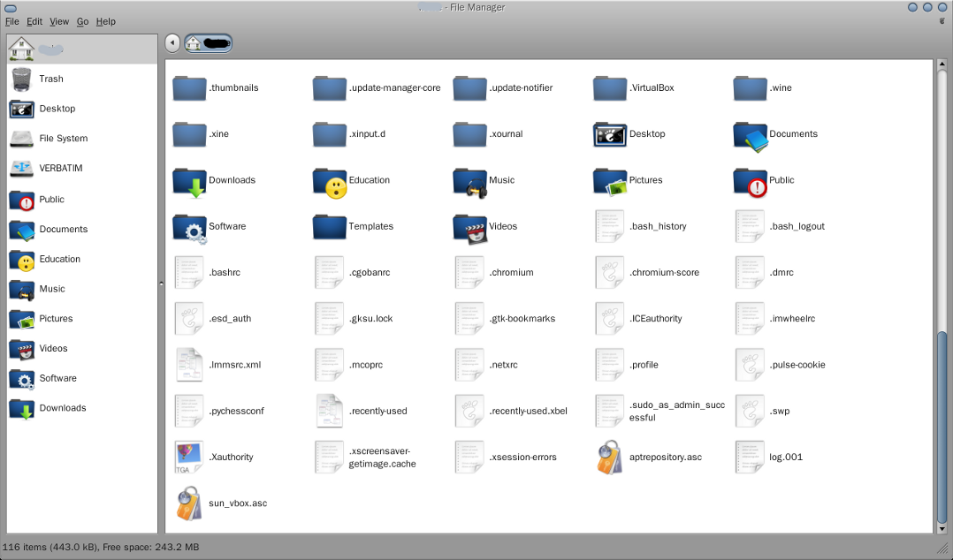
Task: Open the Edit menu
Action: pyautogui.click(x=34, y=21)
